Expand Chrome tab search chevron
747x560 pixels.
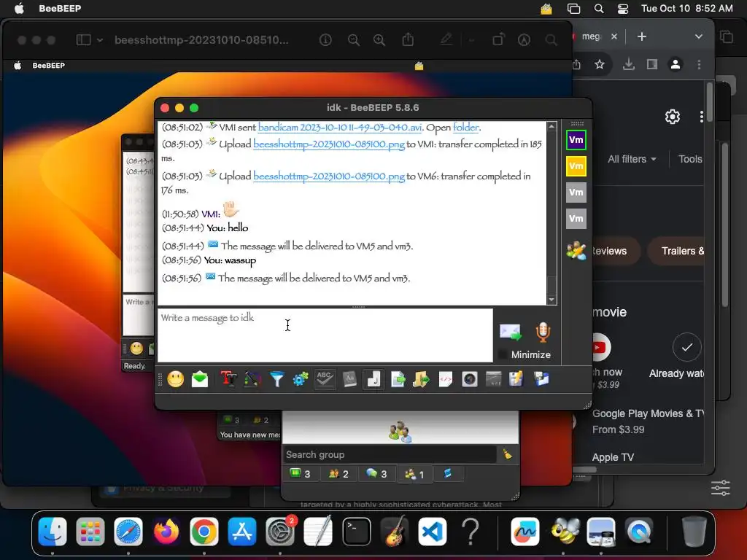pos(698,36)
